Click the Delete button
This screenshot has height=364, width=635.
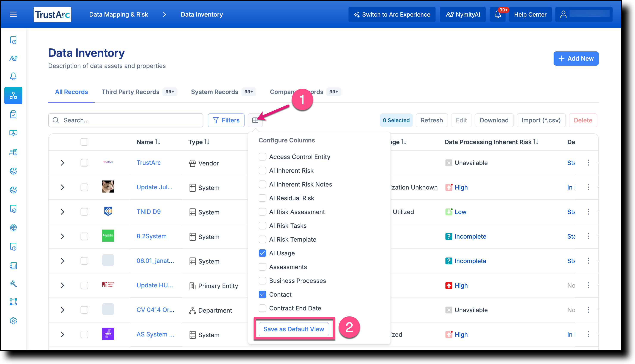(583, 120)
